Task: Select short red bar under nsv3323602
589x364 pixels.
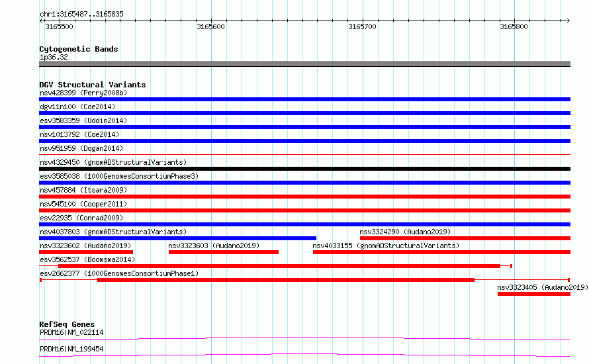Action: pyautogui.click(x=86, y=252)
